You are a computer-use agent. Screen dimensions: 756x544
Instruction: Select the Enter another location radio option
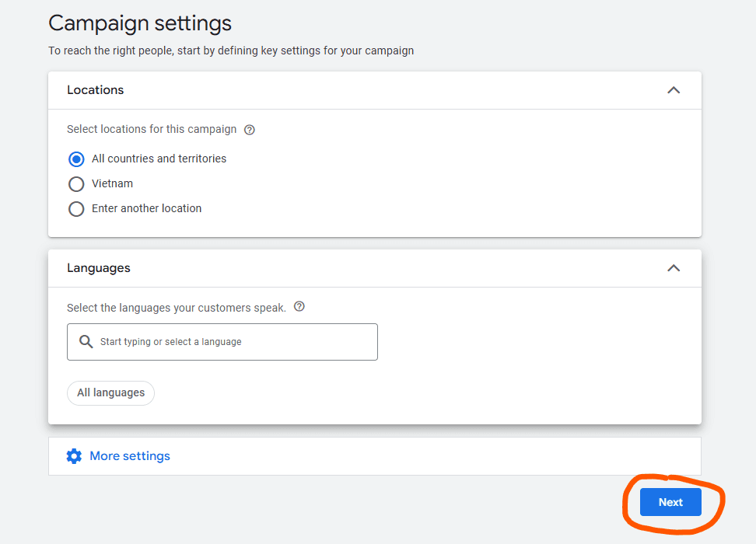[76, 209]
